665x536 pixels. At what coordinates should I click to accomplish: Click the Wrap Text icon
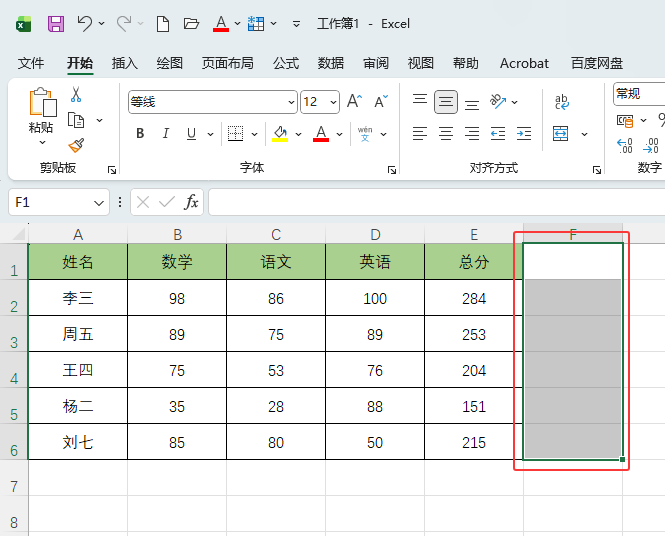point(562,102)
